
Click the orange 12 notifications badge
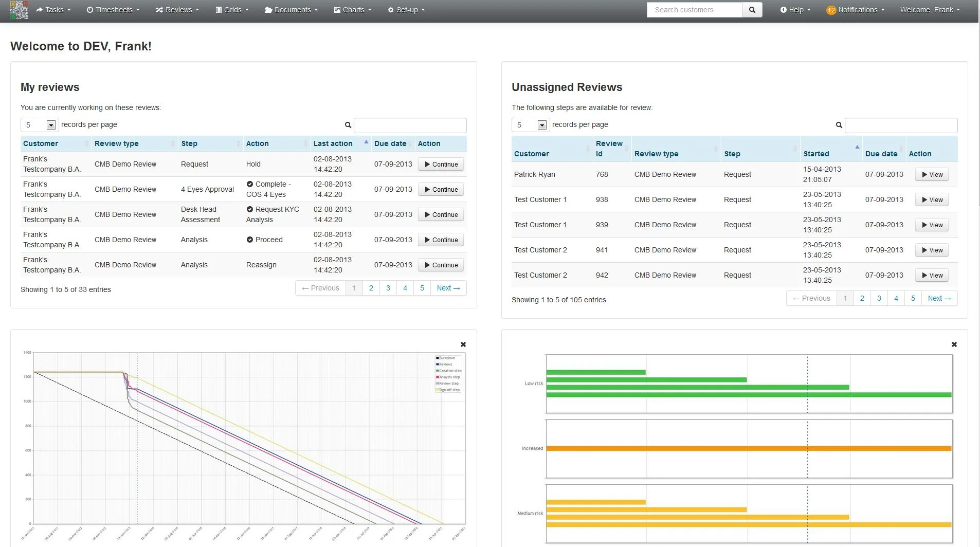[x=831, y=10]
